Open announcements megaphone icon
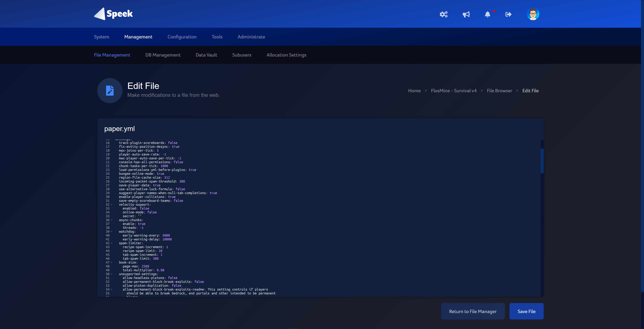The image size is (644, 329). [x=466, y=14]
